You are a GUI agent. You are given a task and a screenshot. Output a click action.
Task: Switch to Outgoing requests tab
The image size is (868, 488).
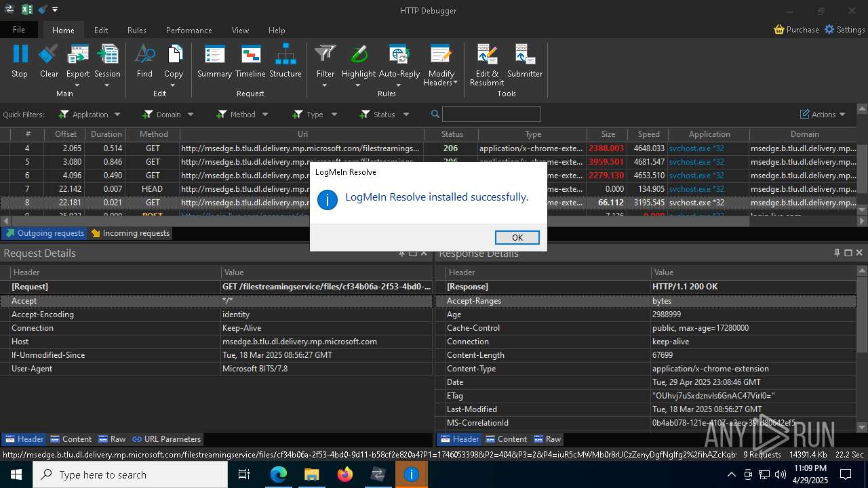click(x=44, y=233)
